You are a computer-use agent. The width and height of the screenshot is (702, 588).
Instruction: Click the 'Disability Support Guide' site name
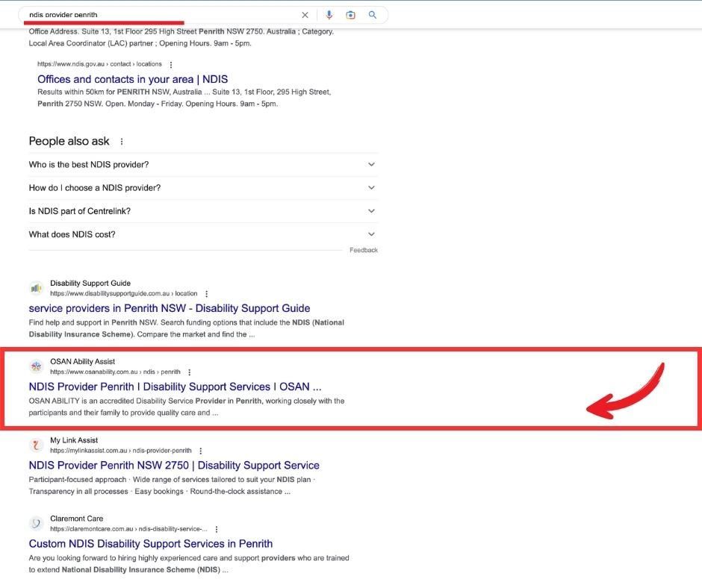coord(90,284)
